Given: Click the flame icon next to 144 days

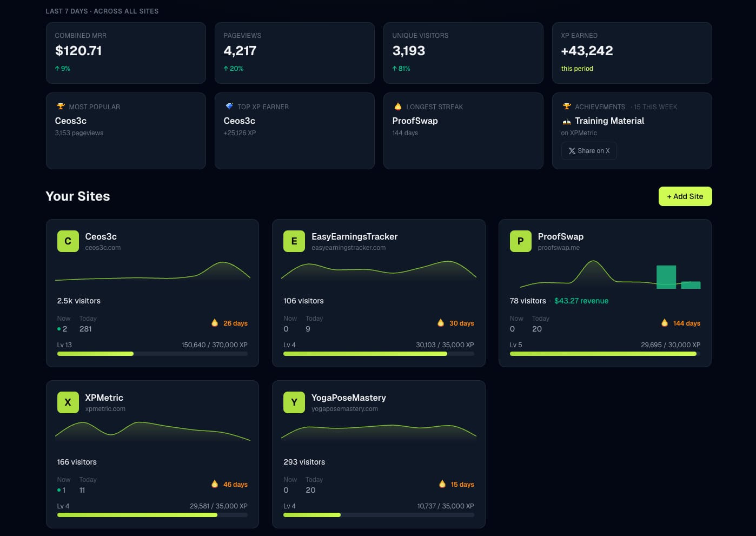Looking at the screenshot, I should click(x=665, y=323).
